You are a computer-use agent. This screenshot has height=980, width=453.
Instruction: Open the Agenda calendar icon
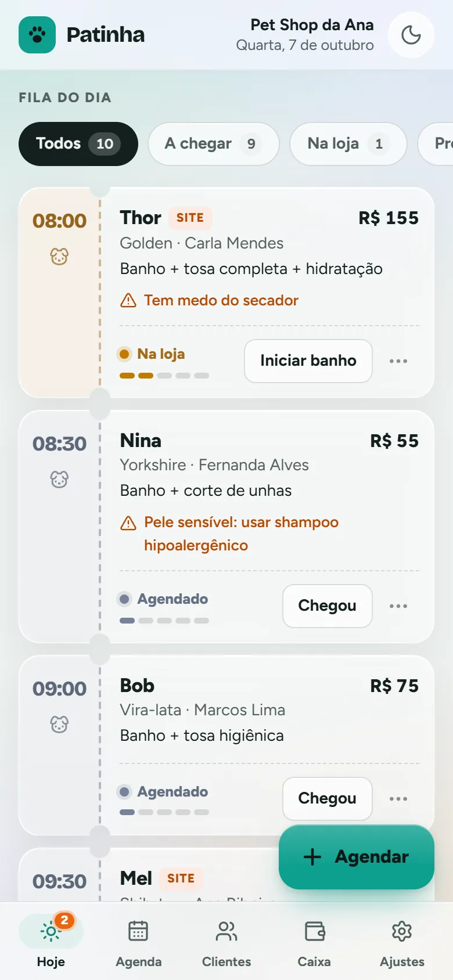(x=138, y=931)
